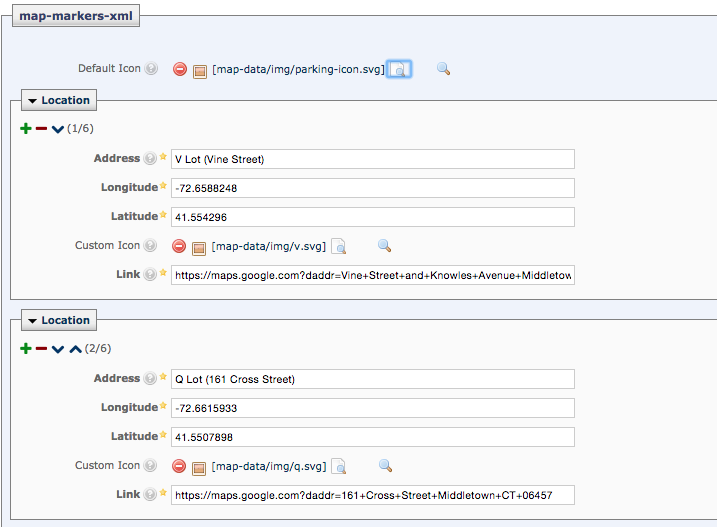Screen dimensions: 717x527
Task: Click the V Lot (Vine Street) address field
Action: click(x=373, y=159)
